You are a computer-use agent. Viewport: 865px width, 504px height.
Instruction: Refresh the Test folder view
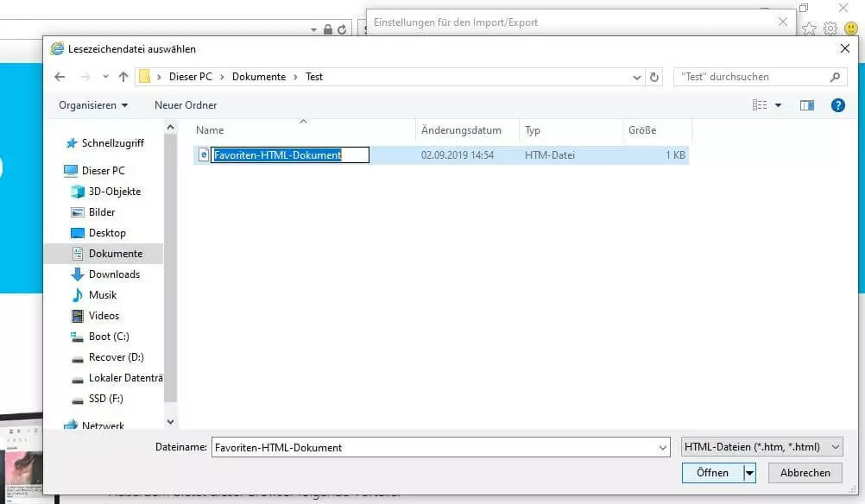[654, 77]
